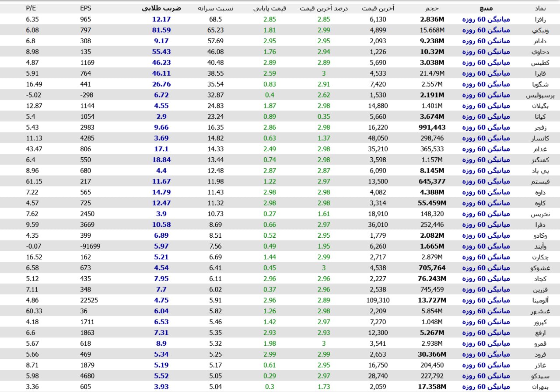Sort by the نسبت سرانه header

[216, 8]
